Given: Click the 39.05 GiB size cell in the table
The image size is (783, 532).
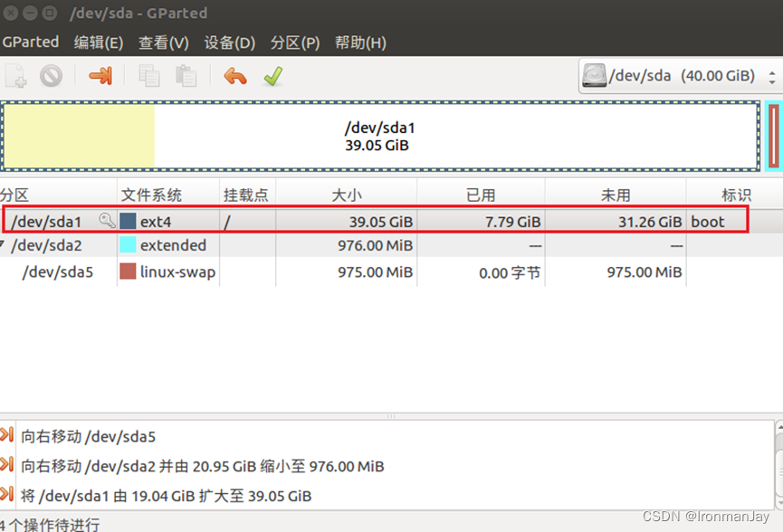Looking at the screenshot, I should click(x=381, y=221).
